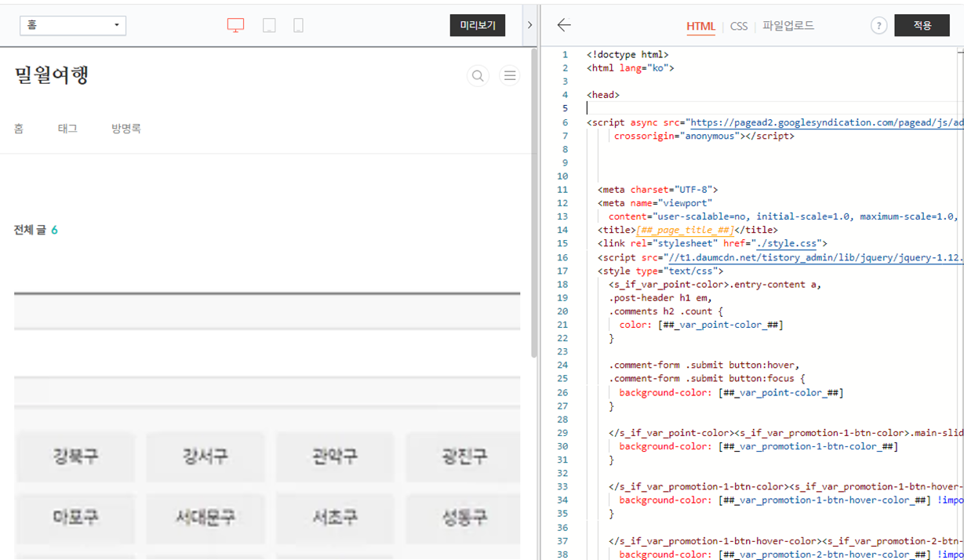Select the 강북구 district button
This screenshot has width=964, height=560.
coord(76,456)
